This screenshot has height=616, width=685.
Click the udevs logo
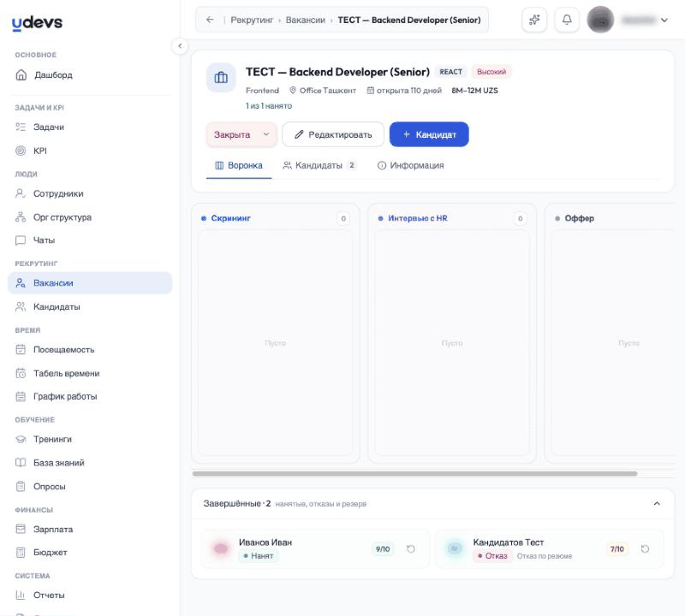click(37, 23)
